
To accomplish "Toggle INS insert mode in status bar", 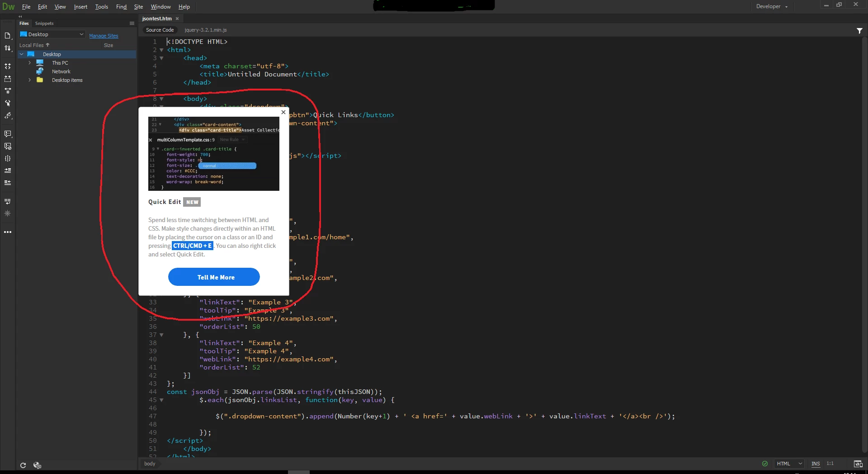I will [x=816, y=464].
